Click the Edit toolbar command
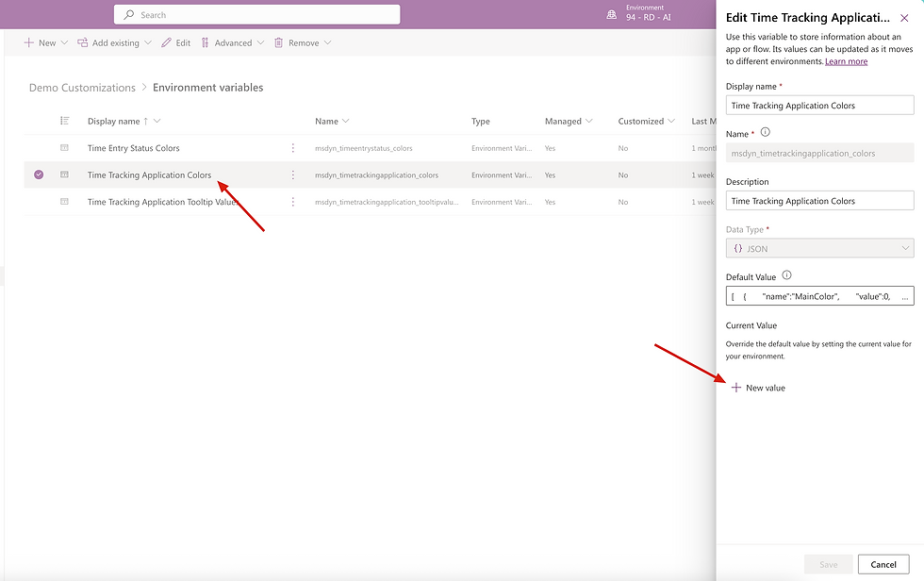Image resolution: width=924 pixels, height=581 pixels. pyautogui.click(x=175, y=42)
